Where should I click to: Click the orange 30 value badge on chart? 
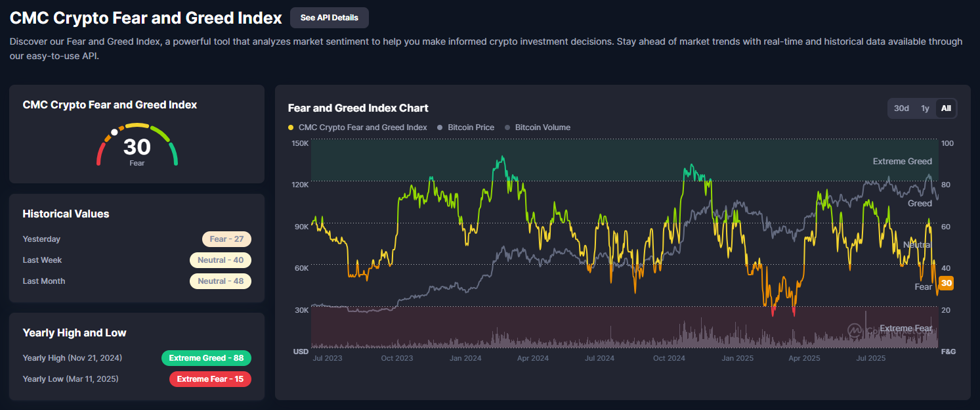point(946,283)
